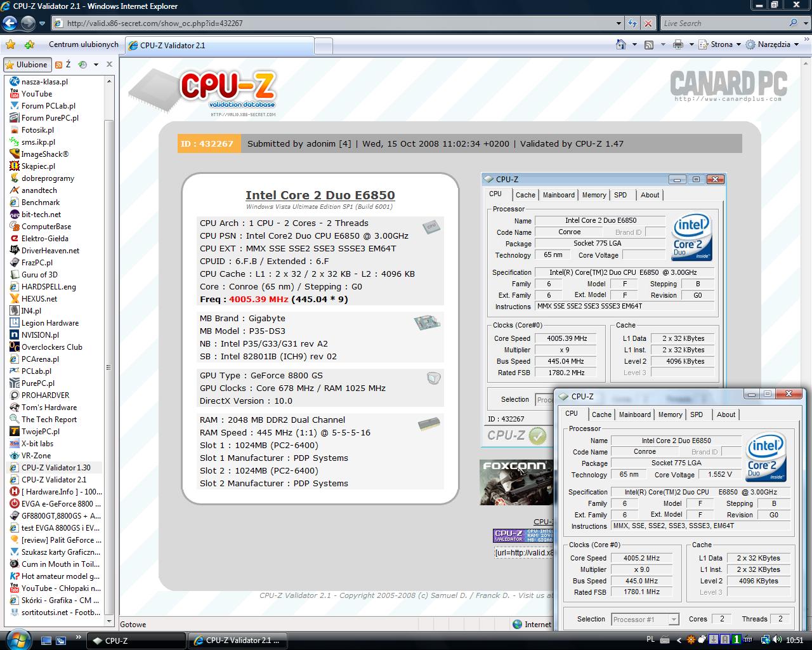Image resolution: width=812 pixels, height=650 pixels.
Task: Click the PL language indicator
Action: tap(650, 640)
